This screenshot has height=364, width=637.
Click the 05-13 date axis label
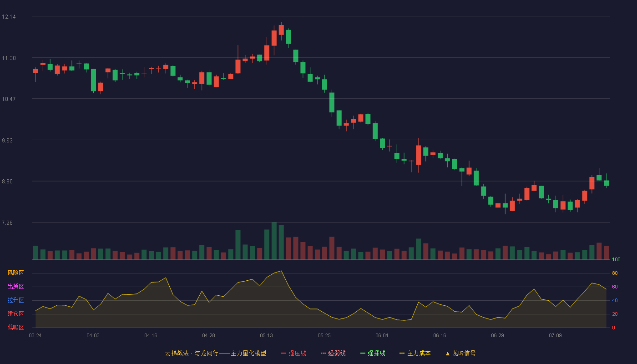[x=266, y=335]
